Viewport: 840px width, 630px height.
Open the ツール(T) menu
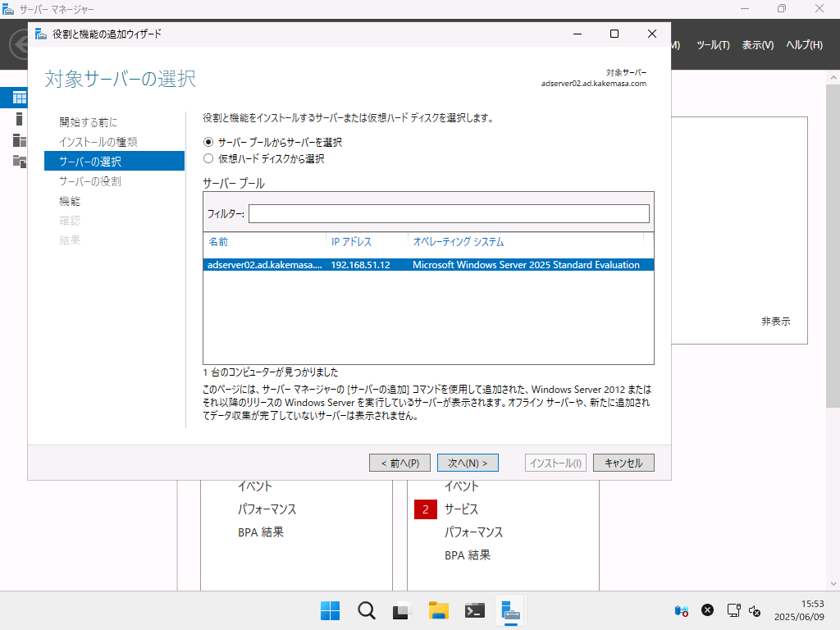(x=713, y=45)
